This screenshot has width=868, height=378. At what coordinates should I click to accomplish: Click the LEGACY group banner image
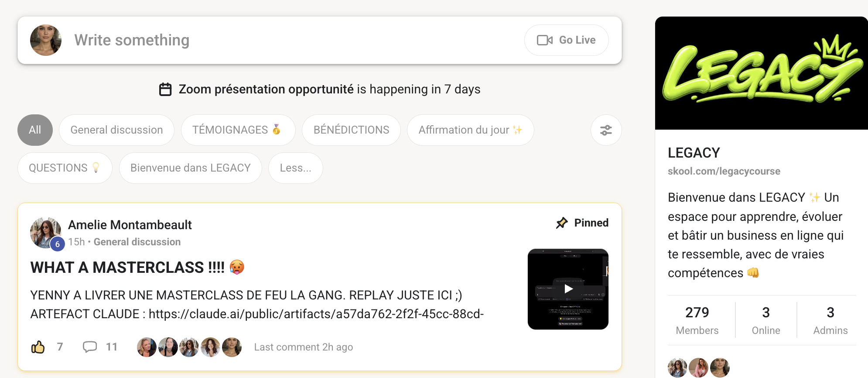point(762,73)
